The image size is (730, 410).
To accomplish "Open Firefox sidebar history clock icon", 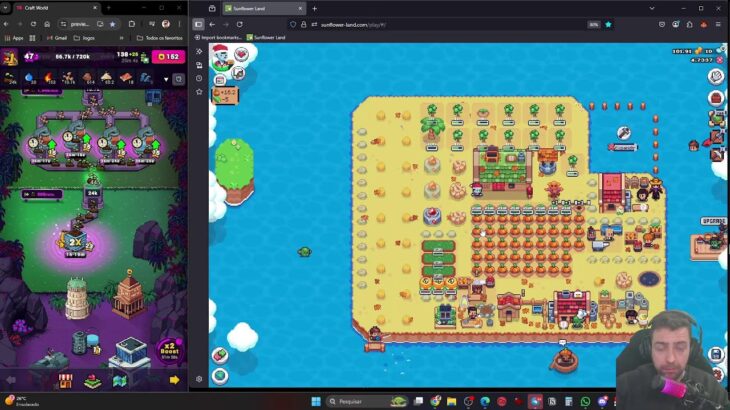I will pos(199,78).
